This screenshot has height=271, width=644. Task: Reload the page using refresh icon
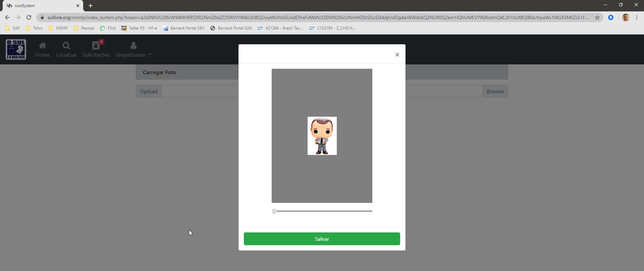(x=29, y=17)
